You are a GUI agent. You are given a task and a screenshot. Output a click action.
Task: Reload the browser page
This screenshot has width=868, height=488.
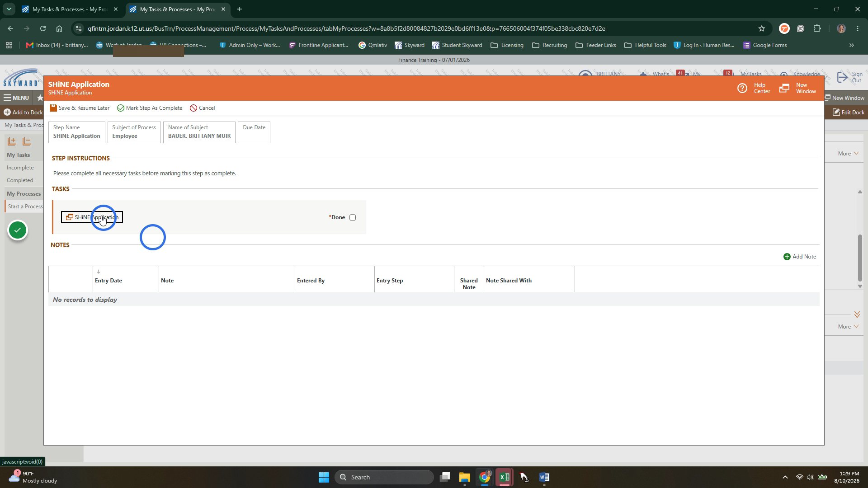point(42,28)
